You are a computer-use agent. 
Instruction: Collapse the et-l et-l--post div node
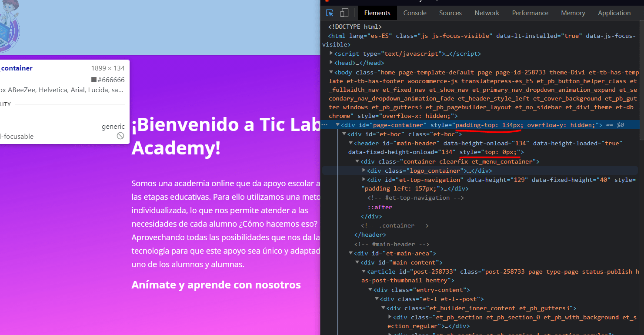tap(377, 299)
